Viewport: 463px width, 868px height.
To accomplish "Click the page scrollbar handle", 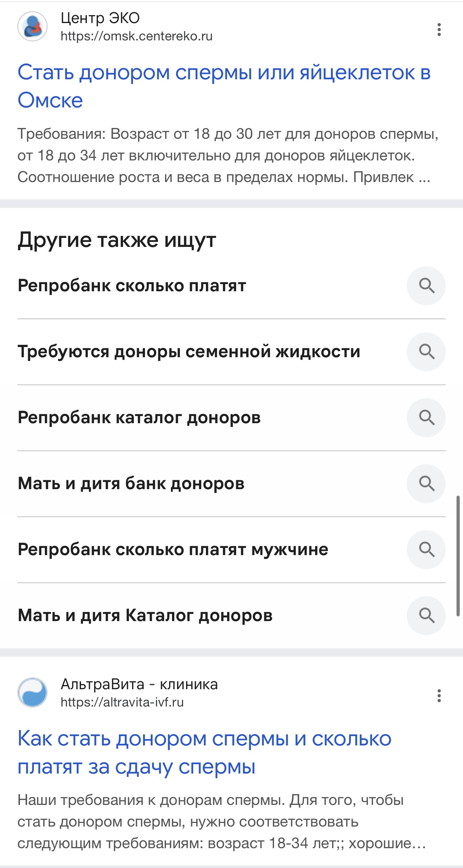I will [x=458, y=555].
